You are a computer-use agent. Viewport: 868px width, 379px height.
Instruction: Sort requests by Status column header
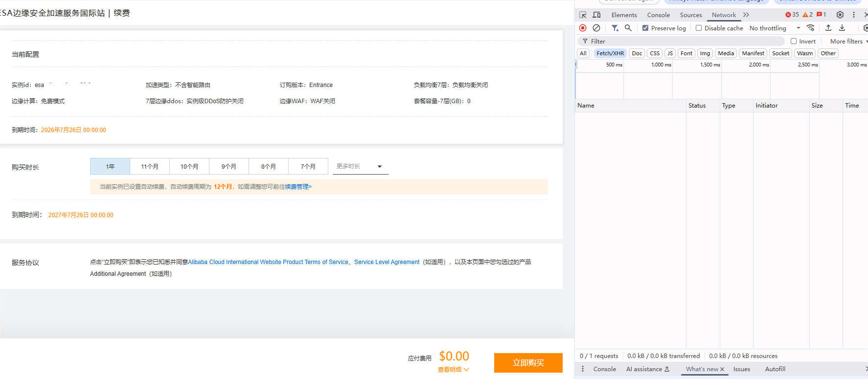[x=703, y=106]
